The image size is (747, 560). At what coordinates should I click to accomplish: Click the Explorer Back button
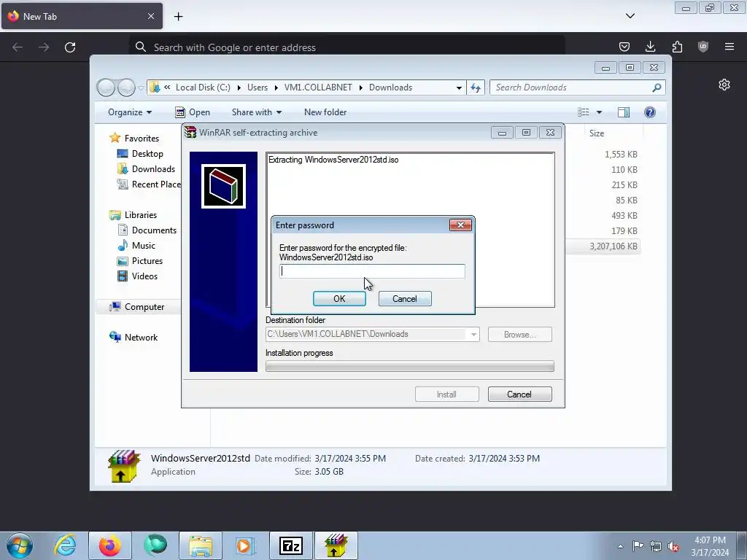[x=106, y=87]
